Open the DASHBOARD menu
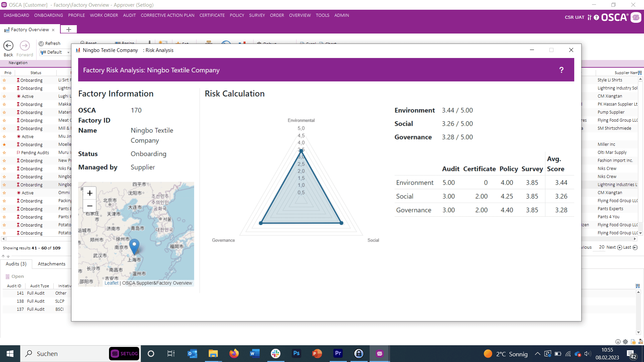The height and width of the screenshot is (362, 644). (16, 15)
